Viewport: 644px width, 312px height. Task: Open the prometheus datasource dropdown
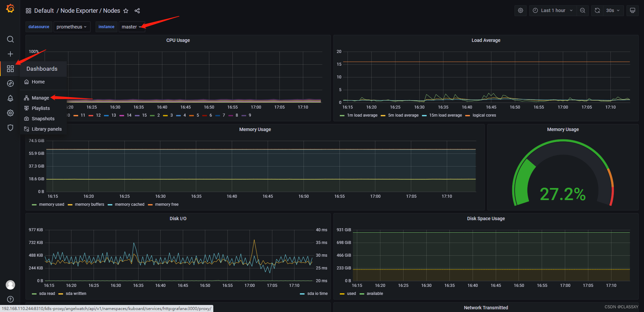72,27
